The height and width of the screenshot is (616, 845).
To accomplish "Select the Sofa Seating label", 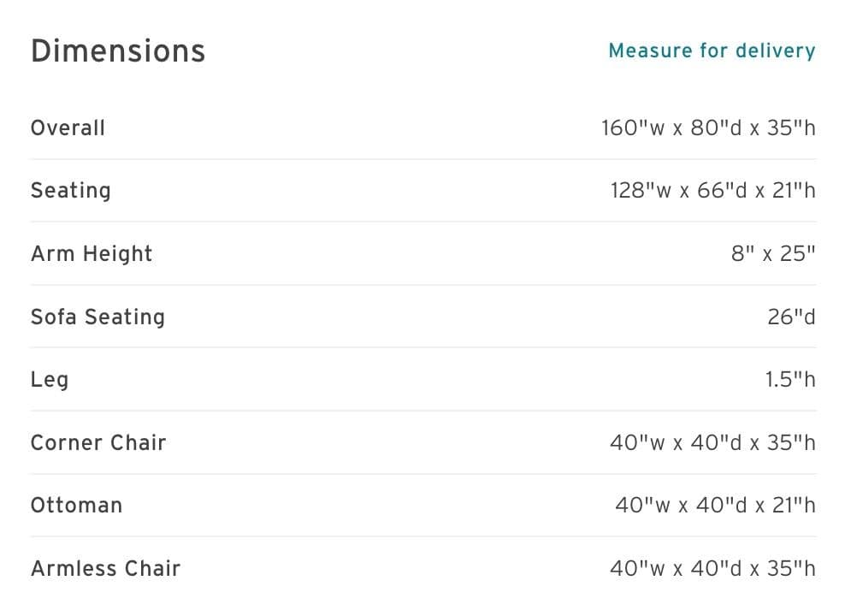I will pos(97,317).
